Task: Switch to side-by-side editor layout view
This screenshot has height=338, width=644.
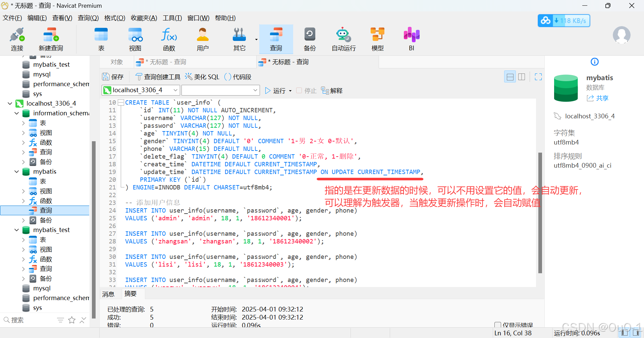Action: click(522, 77)
